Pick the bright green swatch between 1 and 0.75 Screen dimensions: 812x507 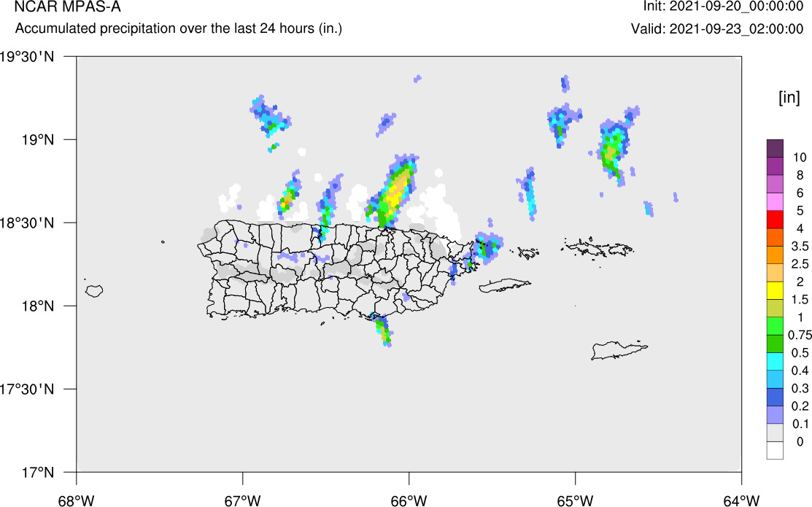(775, 326)
